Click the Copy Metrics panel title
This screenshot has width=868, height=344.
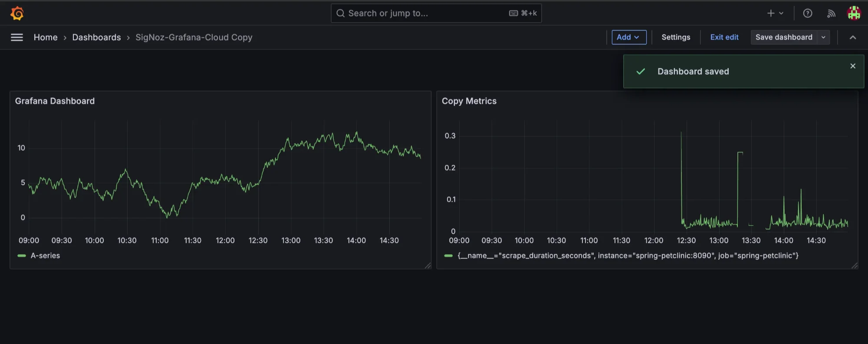click(469, 101)
